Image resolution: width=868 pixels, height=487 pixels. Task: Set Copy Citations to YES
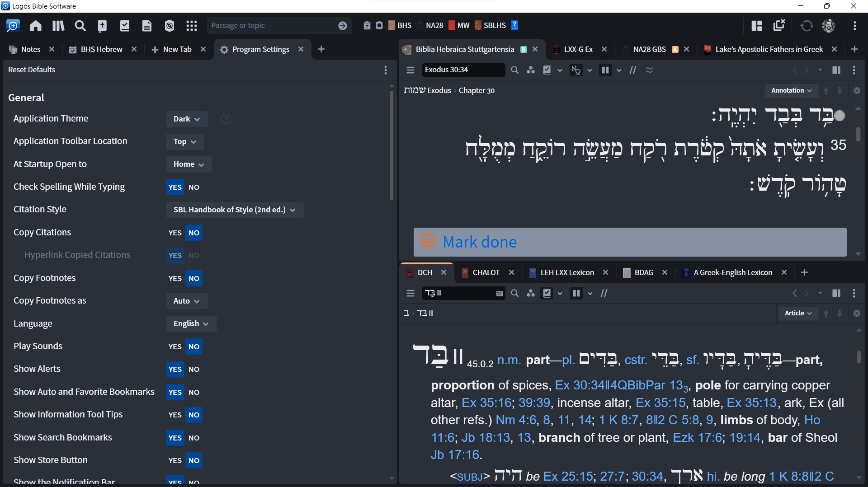click(175, 233)
